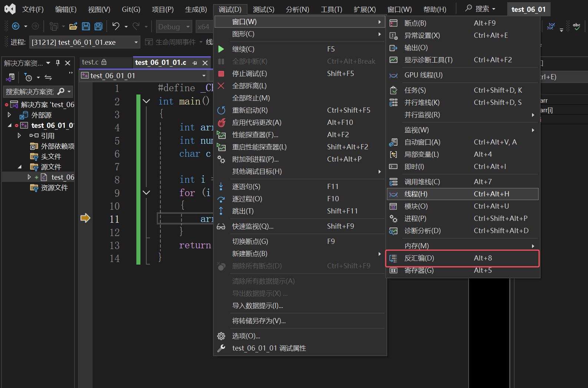Viewport: 588px width, 388px height.
Task: Click the breakpoints window icon
Action: pyautogui.click(x=393, y=23)
